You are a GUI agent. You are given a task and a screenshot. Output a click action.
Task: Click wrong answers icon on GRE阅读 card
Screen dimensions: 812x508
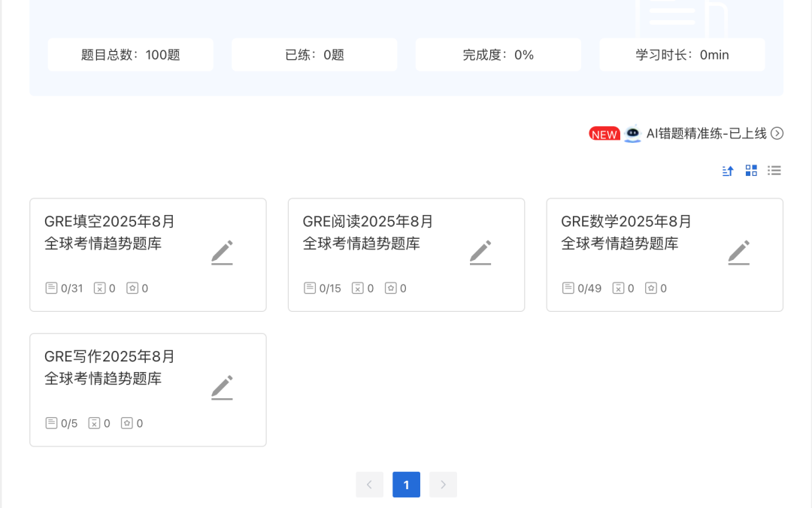[x=358, y=288]
